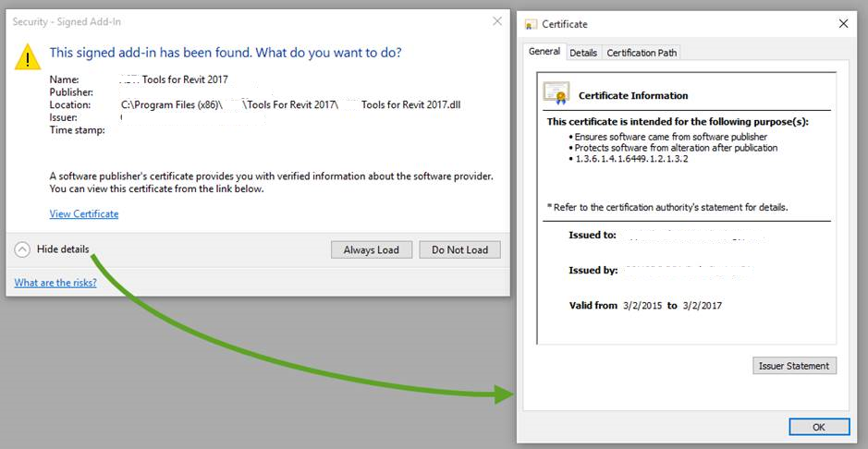This screenshot has width=868, height=449.
Task: Switch to the Details tab
Action: click(583, 53)
